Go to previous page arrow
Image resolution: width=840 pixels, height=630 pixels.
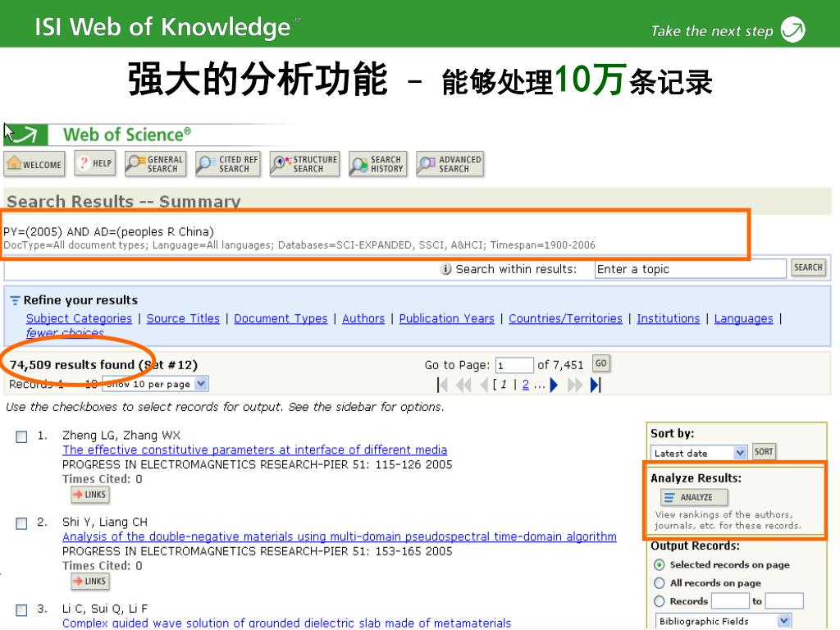tap(484, 385)
